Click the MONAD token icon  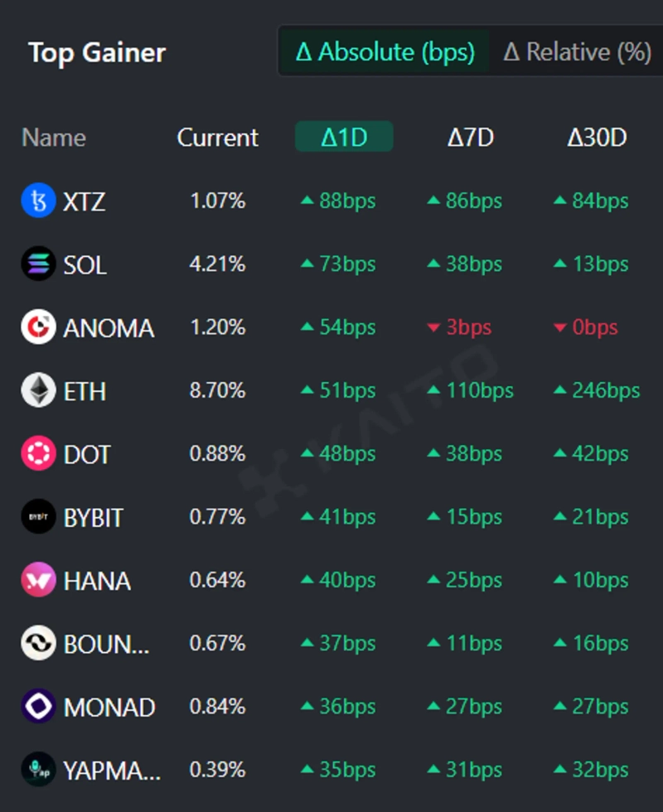click(x=38, y=707)
